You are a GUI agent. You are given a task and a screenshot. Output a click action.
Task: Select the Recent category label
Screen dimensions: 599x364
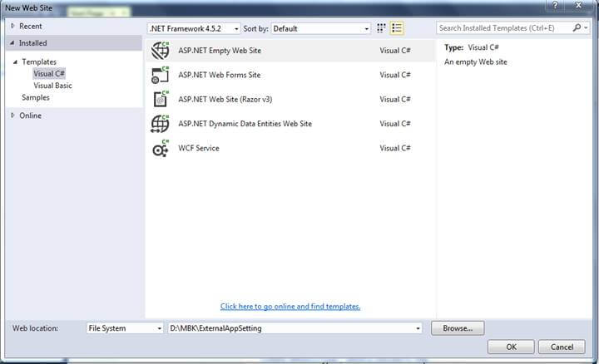coord(31,26)
